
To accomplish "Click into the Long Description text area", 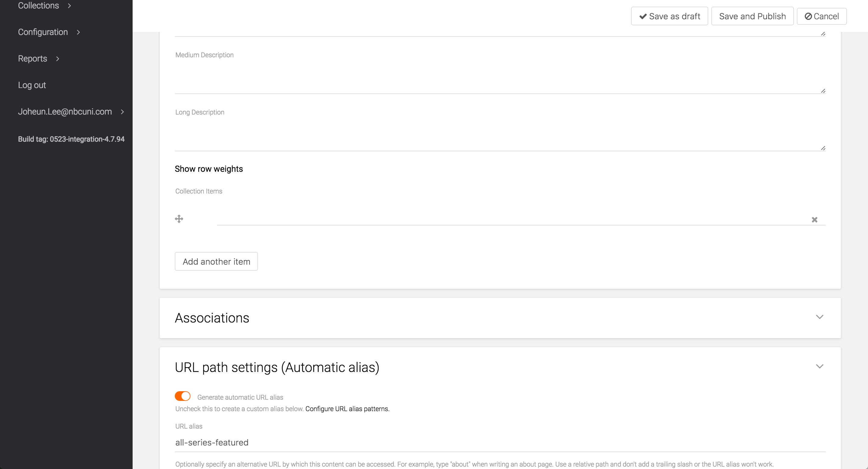I will 500,133.
